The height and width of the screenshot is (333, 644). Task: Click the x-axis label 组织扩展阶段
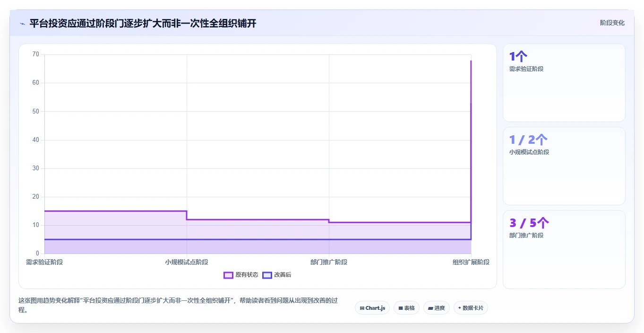click(x=471, y=262)
